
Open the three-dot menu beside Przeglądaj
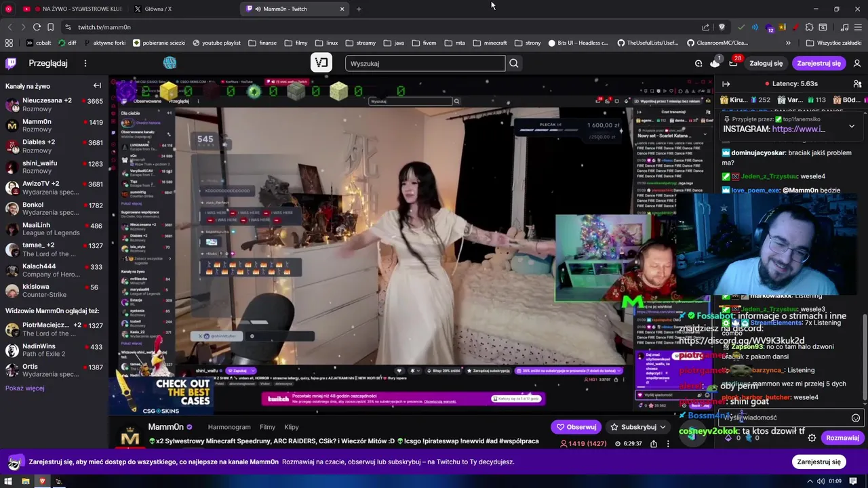85,63
